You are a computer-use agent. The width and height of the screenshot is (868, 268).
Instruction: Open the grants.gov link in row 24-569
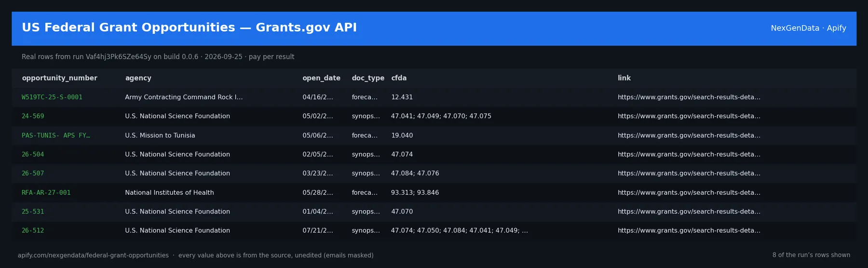pos(689,116)
